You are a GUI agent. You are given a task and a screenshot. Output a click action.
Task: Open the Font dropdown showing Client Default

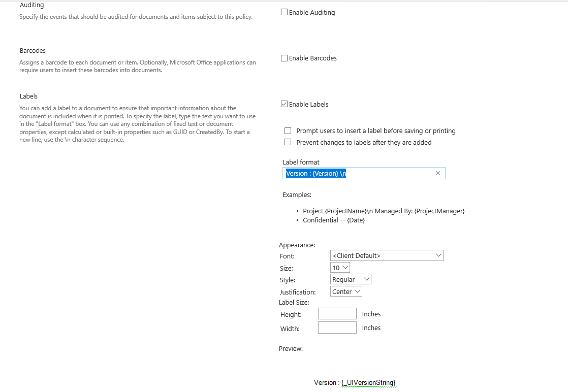pos(387,255)
